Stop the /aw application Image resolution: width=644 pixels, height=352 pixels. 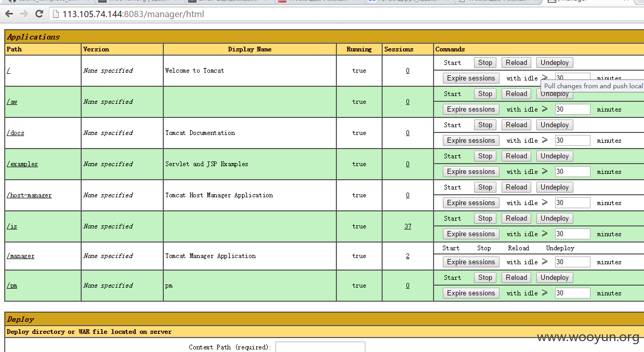[x=485, y=93]
